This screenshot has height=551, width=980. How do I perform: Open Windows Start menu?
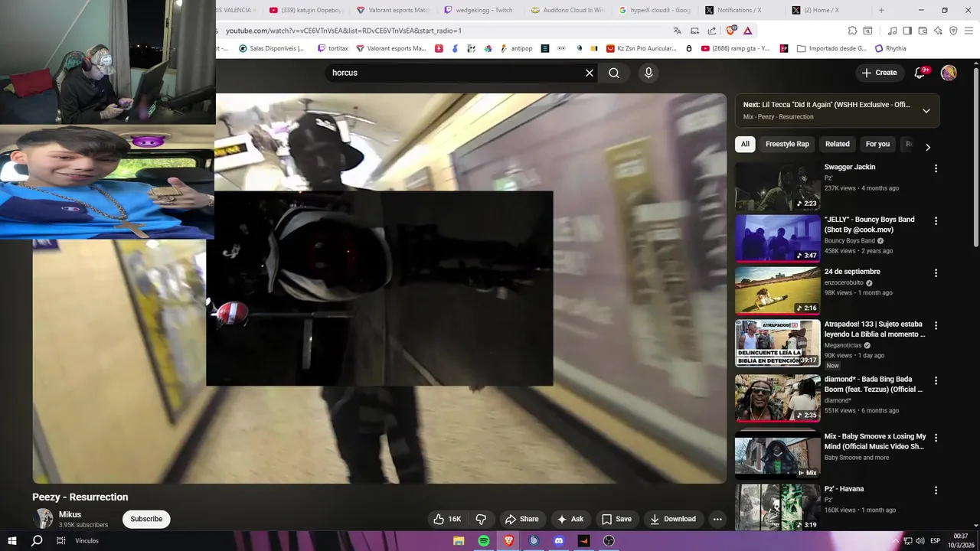(11, 540)
